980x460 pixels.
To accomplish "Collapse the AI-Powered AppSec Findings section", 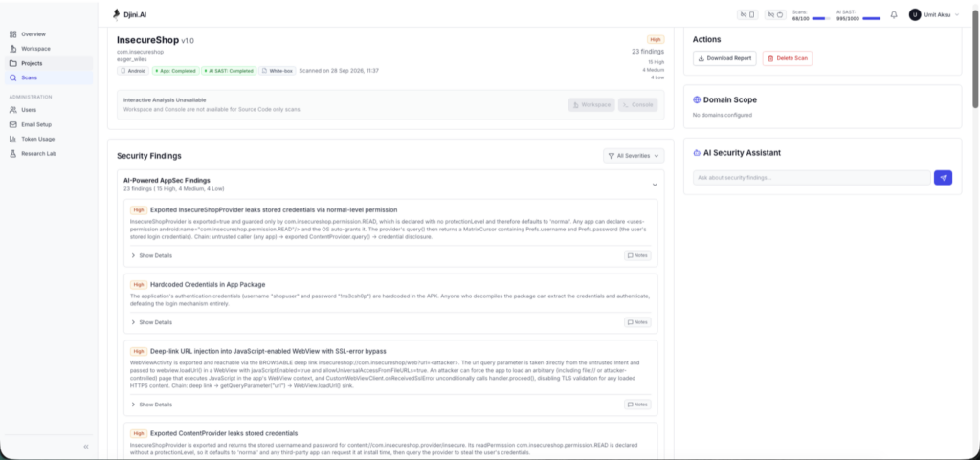I will click(x=655, y=185).
